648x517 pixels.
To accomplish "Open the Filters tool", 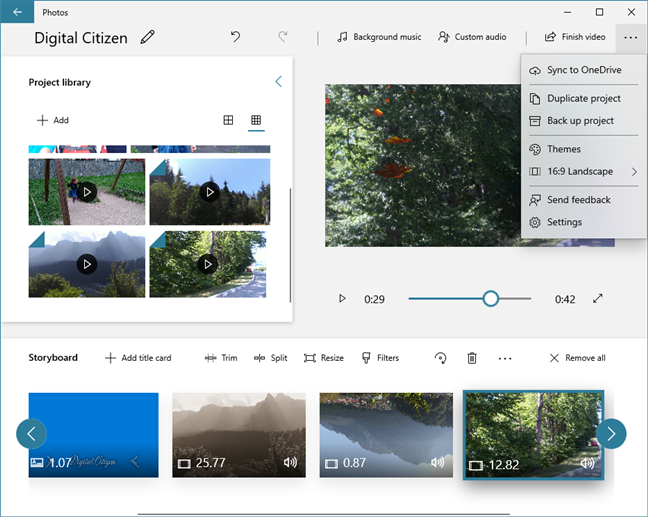I will click(380, 358).
